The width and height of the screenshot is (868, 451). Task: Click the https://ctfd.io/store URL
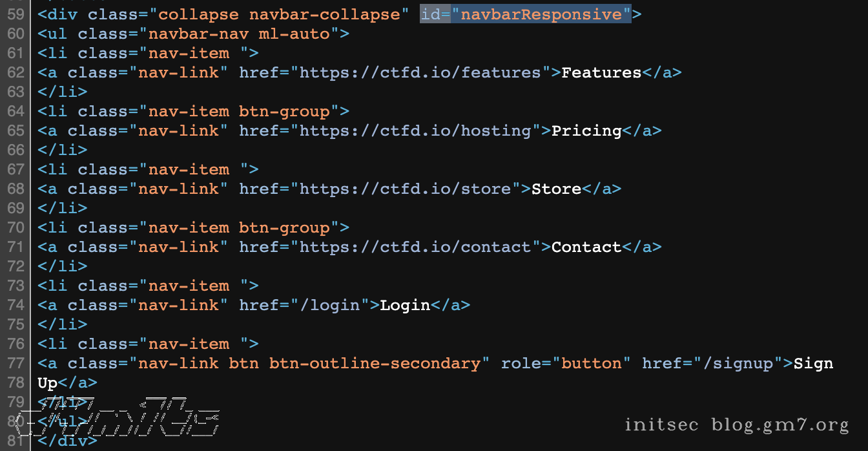coord(405,189)
